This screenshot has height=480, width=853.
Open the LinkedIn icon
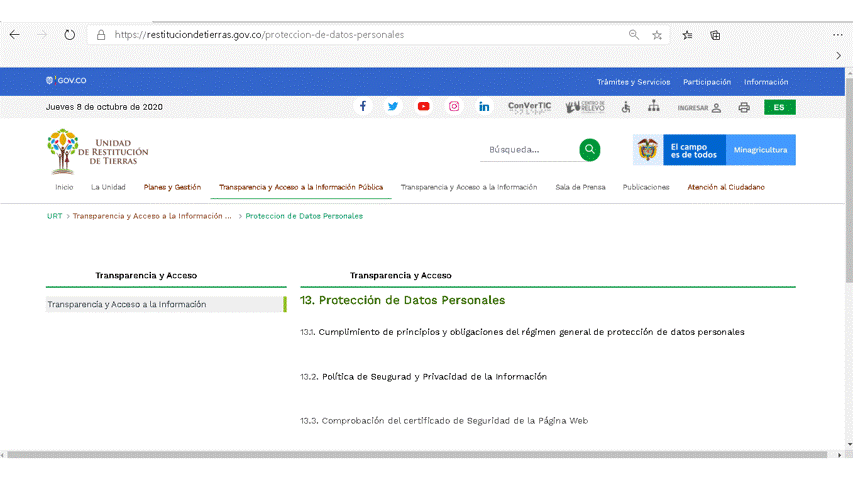tap(484, 107)
